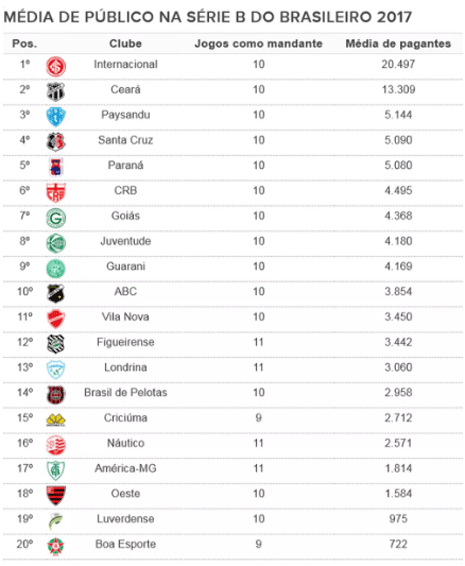The height and width of the screenshot is (566, 465).
Task: Click the Boa Esporte star crest
Action: 56,546
